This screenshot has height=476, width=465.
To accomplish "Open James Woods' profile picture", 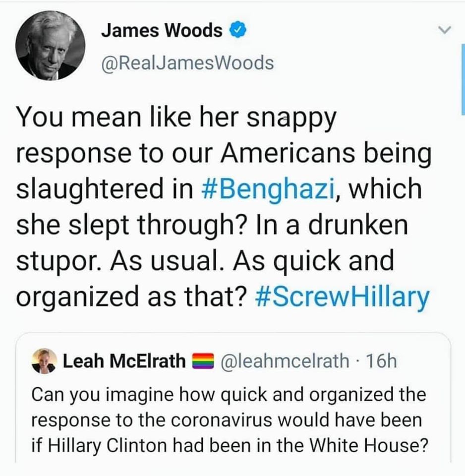I will [x=51, y=46].
